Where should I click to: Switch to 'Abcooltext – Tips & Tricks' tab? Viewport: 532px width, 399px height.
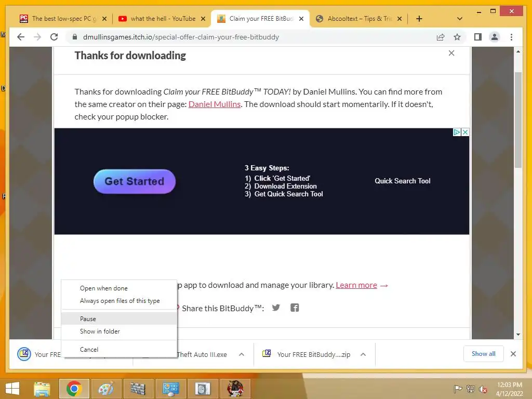click(x=360, y=19)
